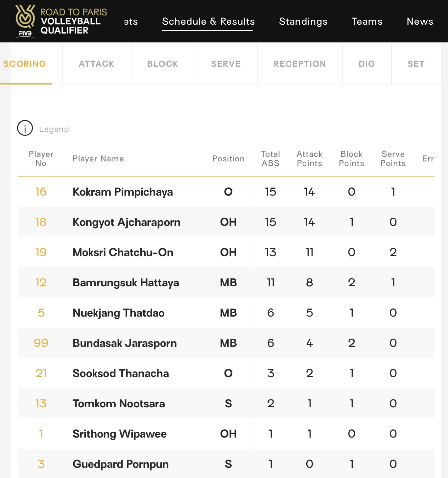Switch to the Attack statistics tab
Viewport: 448px width, 478px height.
pyautogui.click(x=97, y=64)
